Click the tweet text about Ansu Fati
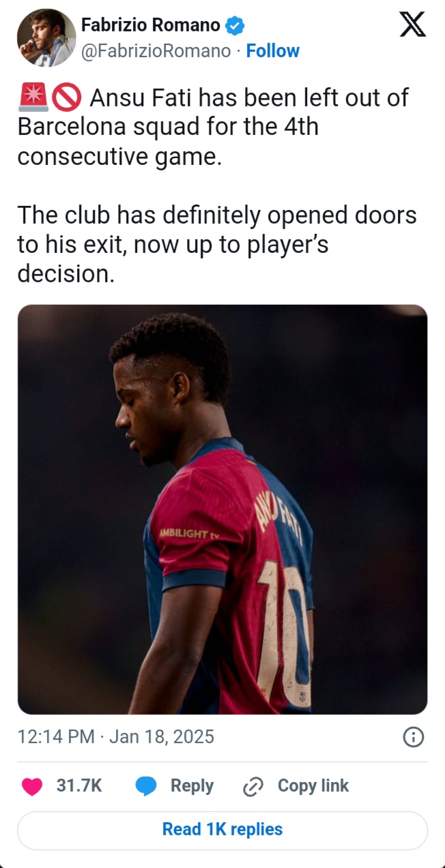The height and width of the screenshot is (868, 445). 213,128
